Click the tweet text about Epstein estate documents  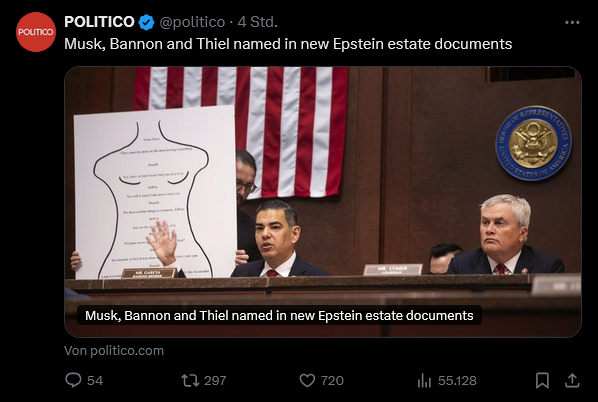288,44
